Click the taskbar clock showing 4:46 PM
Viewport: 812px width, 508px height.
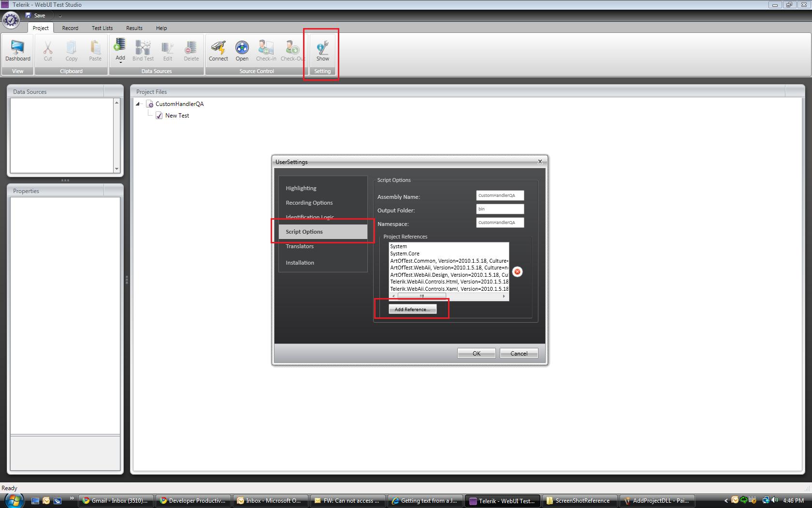793,501
